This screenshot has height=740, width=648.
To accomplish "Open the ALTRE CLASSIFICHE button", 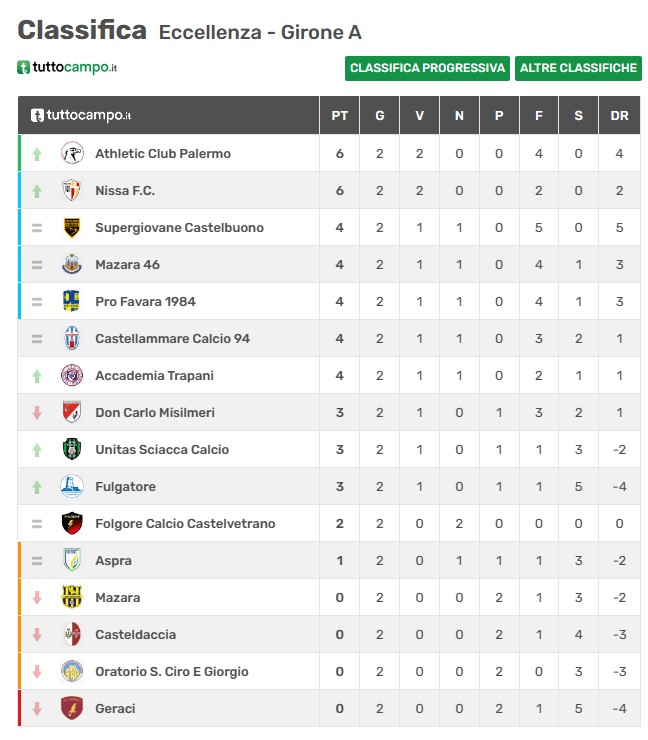I will 578,68.
